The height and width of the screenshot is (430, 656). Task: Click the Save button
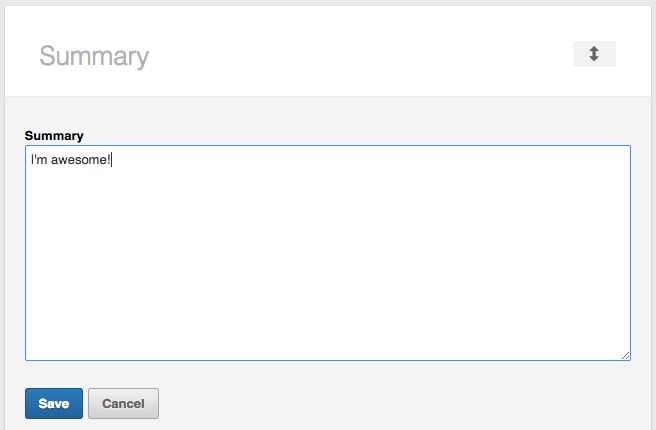pos(54,403)
